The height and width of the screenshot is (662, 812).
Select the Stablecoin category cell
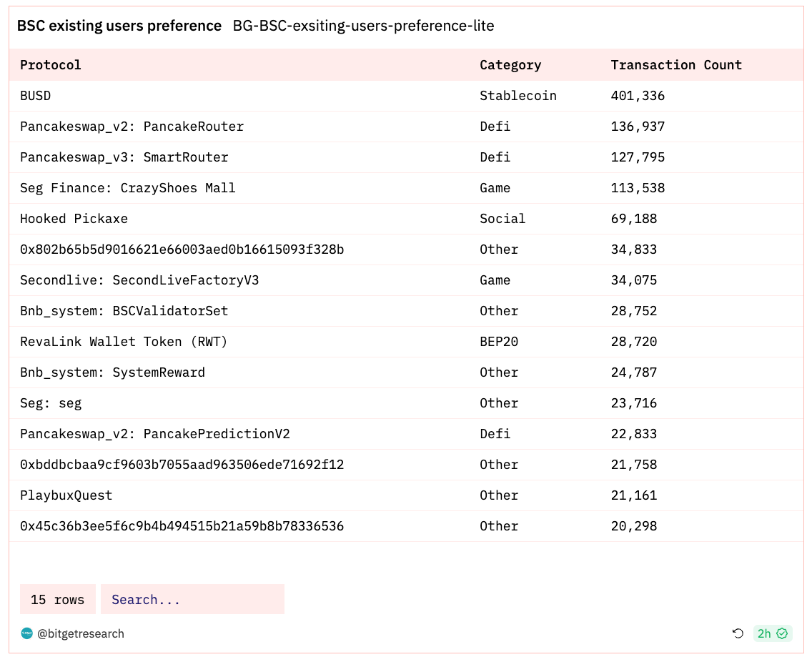(x=518, y=96)
